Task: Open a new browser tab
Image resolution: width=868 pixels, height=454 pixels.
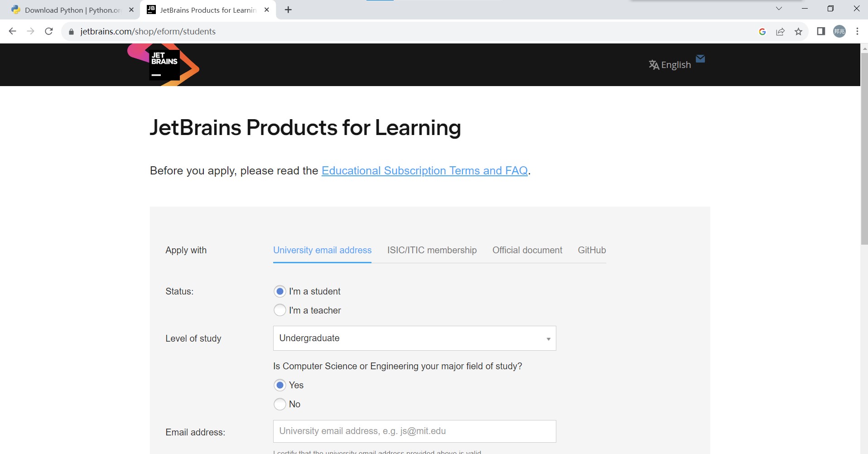Action: 288,10
